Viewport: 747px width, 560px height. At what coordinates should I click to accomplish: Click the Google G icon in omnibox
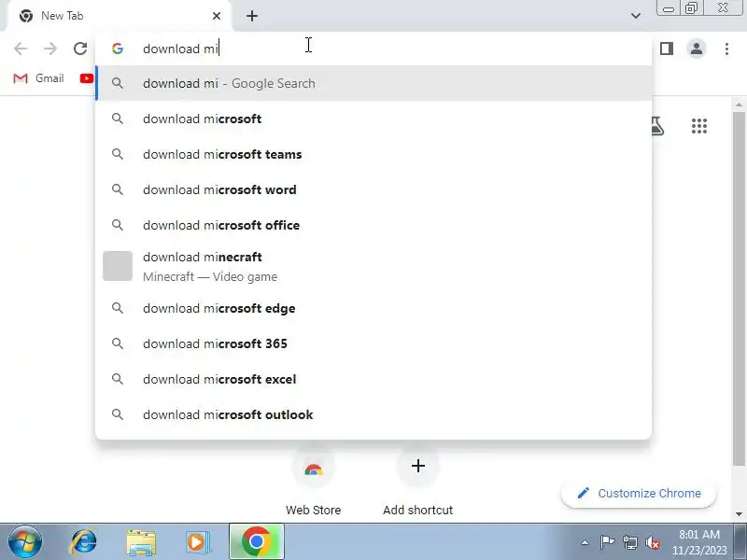coord(118,49)
